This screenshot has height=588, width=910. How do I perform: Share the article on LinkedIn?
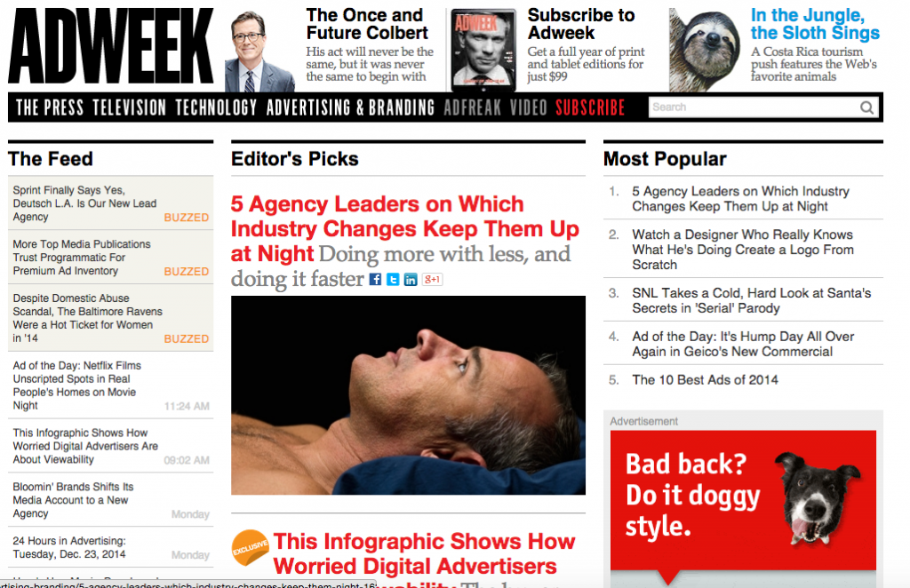tap(411, 280)
